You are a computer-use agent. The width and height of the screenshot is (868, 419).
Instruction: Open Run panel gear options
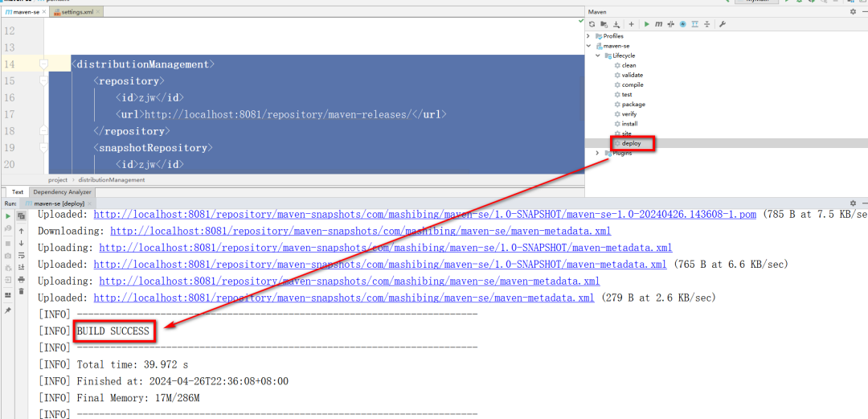[x=853, y=203]
